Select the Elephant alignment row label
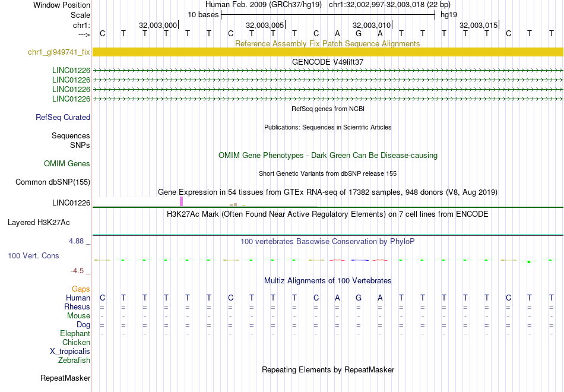Screen dimensions: 564x392 (x=75, y=334)
